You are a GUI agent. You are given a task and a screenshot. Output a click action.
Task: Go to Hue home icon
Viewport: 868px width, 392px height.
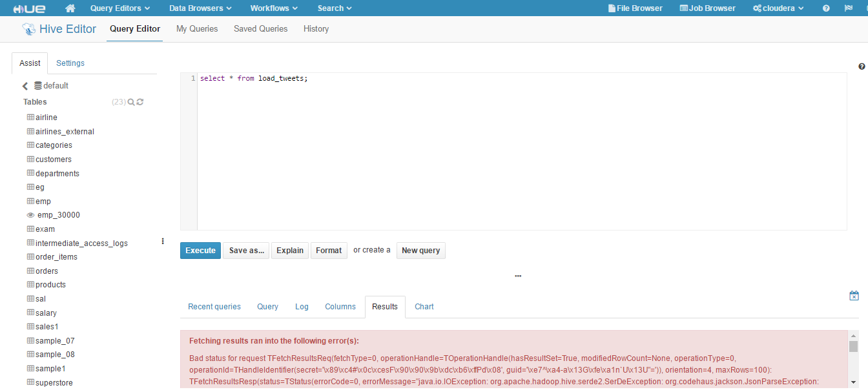(70, 8)
